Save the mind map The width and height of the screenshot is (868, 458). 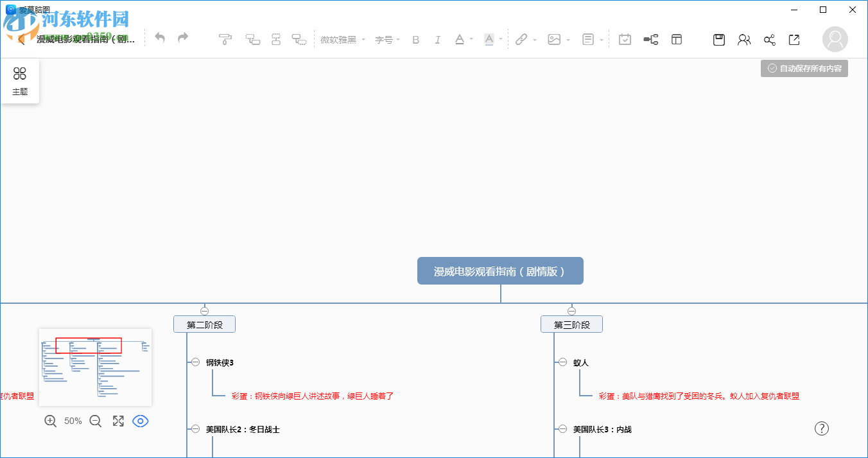[x=719, y=40]
